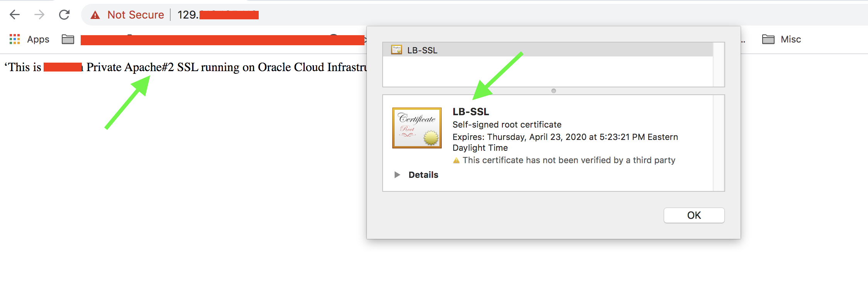Select the LB-SSL row in certificate chain

[541, 50]
